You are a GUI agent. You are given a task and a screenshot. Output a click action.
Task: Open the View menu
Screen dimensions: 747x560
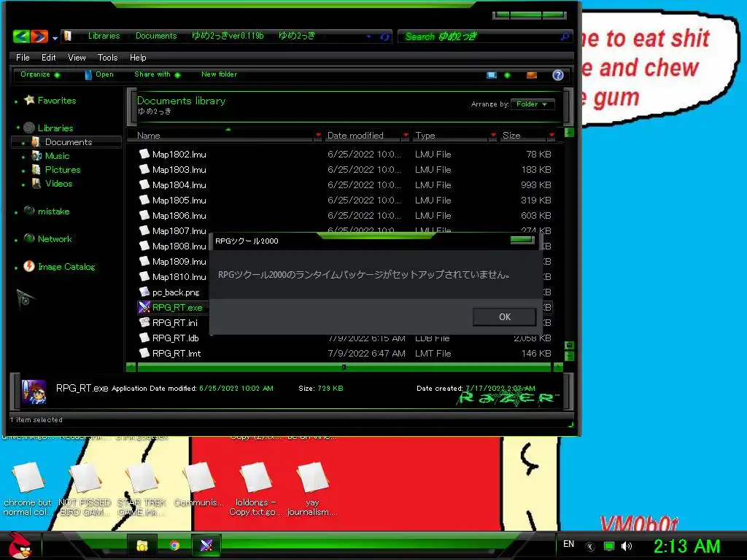(77, 58)
